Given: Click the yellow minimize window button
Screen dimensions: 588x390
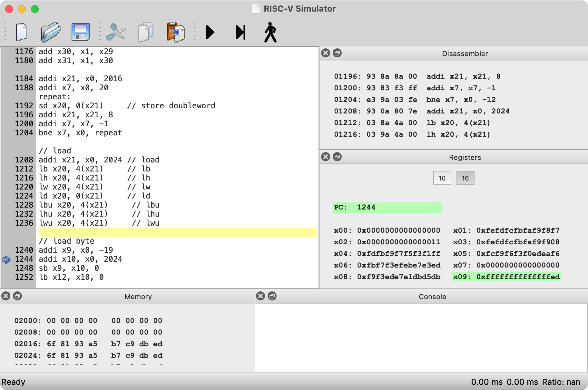Looking at the screenshot, I should point(22,9).
